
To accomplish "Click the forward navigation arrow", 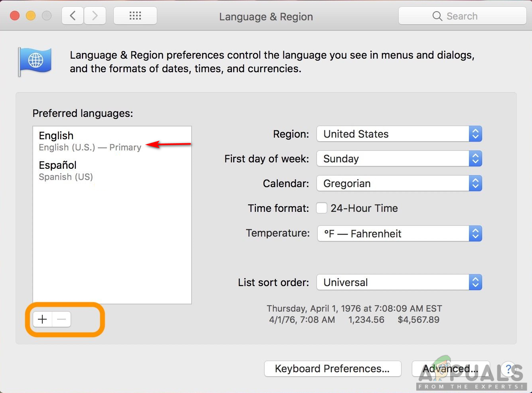I will pos(95,16).
